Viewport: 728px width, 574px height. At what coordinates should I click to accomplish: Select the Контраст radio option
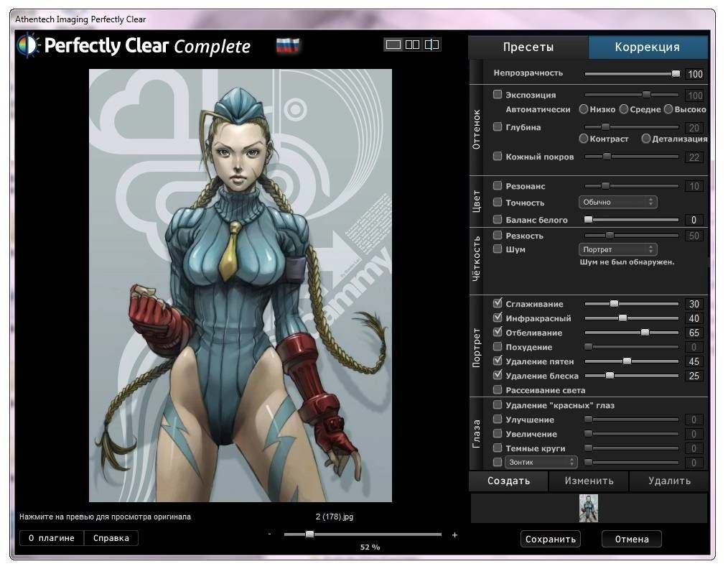pyautogui.click(x=584, y=139)
